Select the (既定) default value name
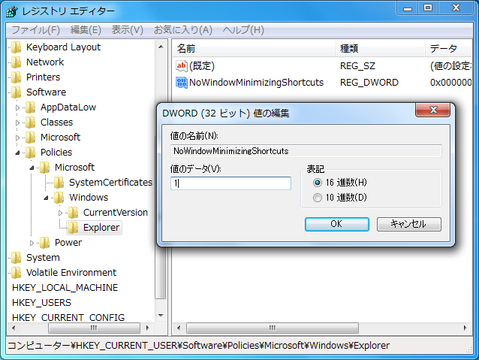 pos(202,66)
